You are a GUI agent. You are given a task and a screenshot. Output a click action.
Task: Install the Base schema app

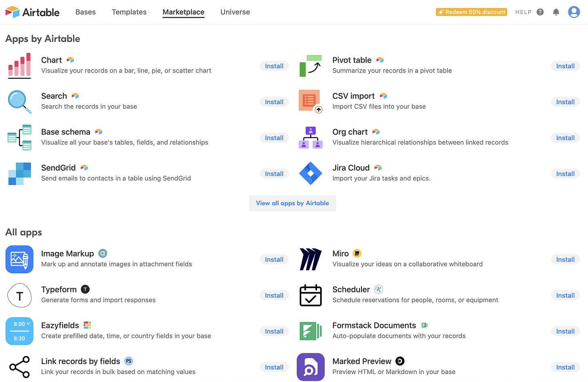pyautogui.click(x=274, y=138)
